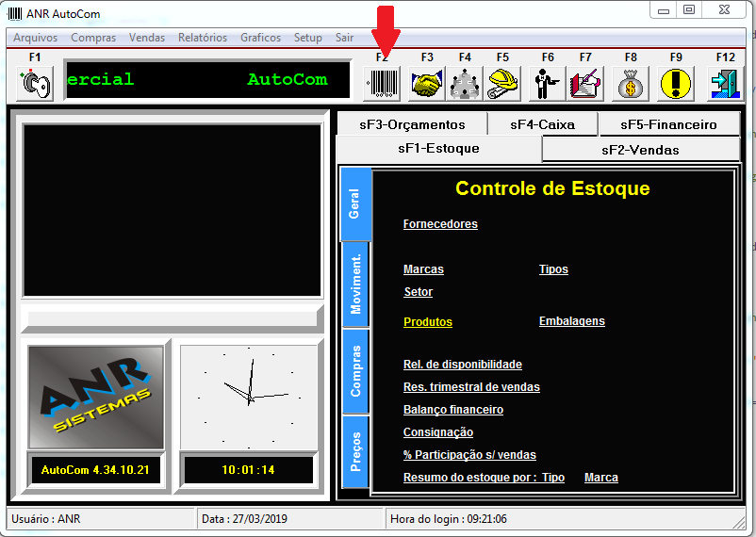Viewport: 756px width, 537px height.
Task: Open the Relatórios menu
Action: [x=203, y=38]
